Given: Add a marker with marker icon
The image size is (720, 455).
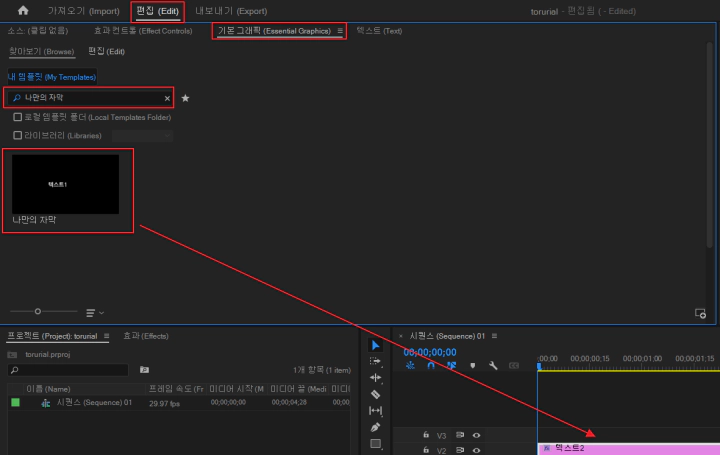Looking at the screenshot, I should click(472, 365).
